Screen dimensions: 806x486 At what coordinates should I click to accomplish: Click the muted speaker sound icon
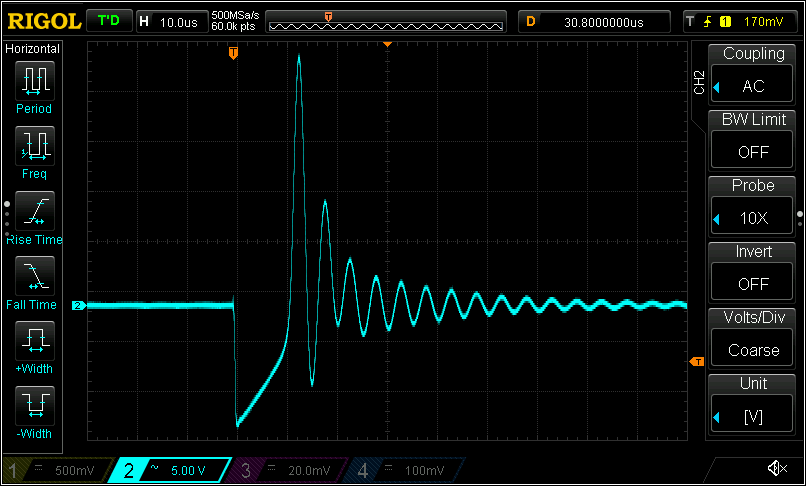(777, 469)
